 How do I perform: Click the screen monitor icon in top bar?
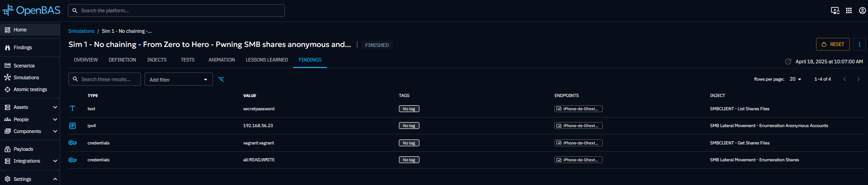[835, 10]
